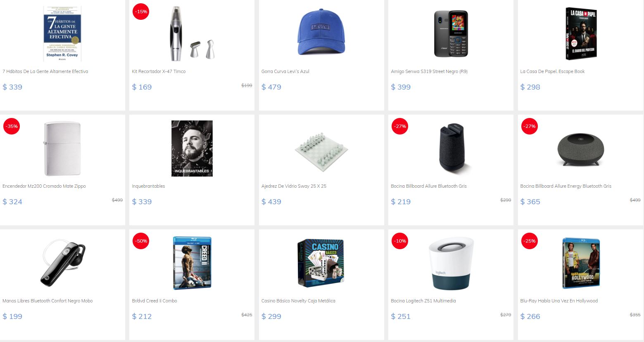Open Manos Libres Bluetooth Confort Negro Mobo
The height and width of the screenshot is (342, 644).
(x=48, y=301)
